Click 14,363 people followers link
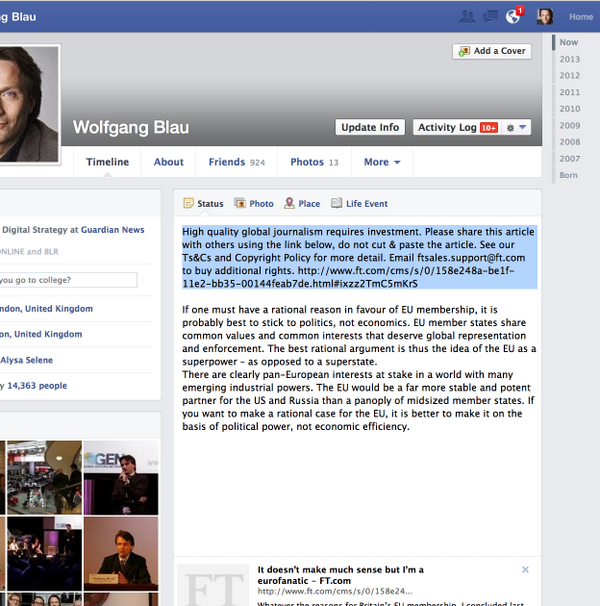 pyautogui.click(x=37, y=385)
